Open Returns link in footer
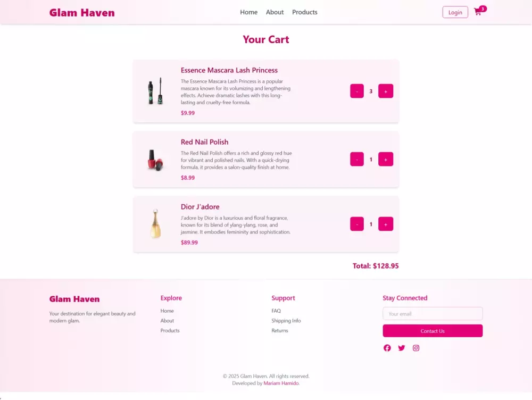Viewport: 532px width, 400px height. pos(280,330)
